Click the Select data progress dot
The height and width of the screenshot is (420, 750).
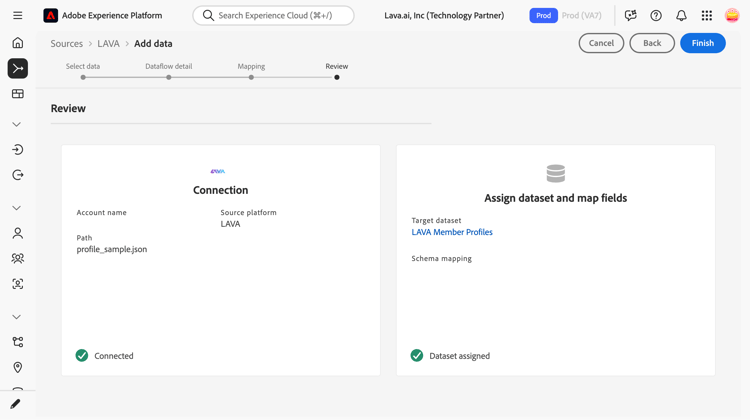coord(83,77)
